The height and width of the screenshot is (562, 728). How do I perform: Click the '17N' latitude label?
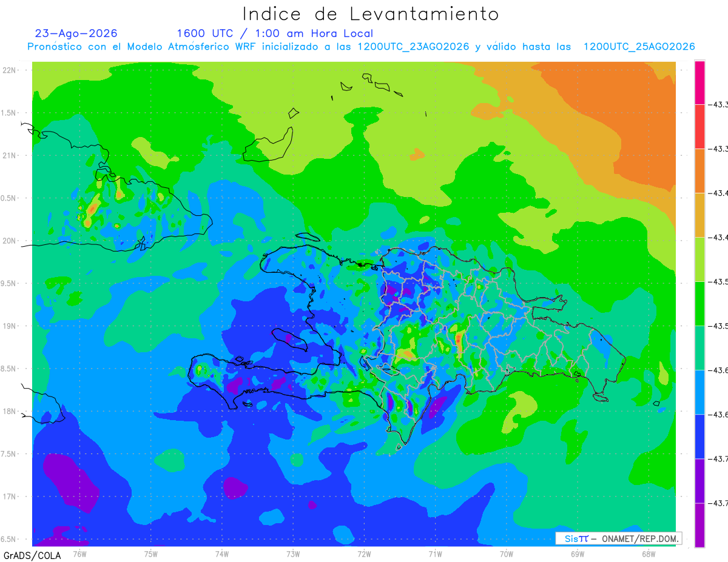pos(9,497)
